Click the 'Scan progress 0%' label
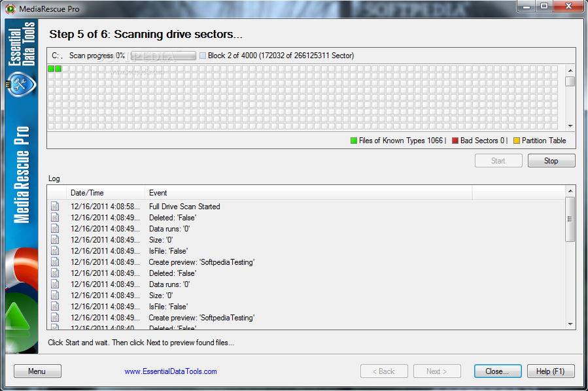The height and width of the screenshot is (391, 588). pyautogui.click(x=97, y=56)
